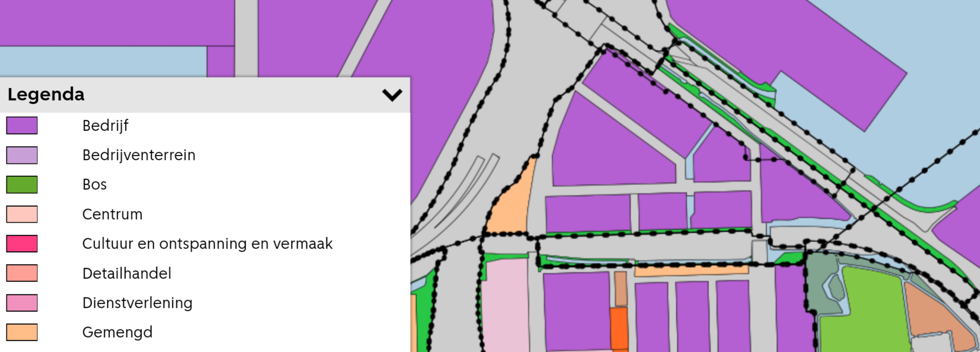Click the Bedrijventerrein legend label
Image resolution: width=980 pixels, height=352 pixels.
(x=139, y=155)
